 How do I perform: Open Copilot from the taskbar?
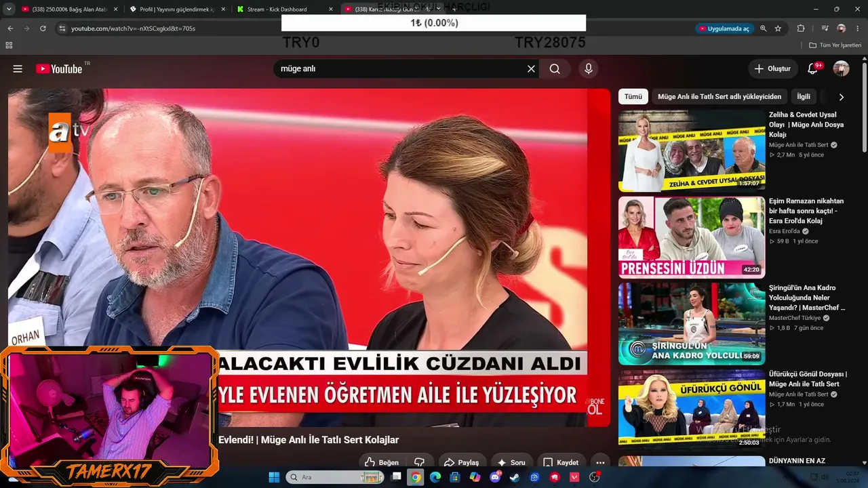pos(475,477)
